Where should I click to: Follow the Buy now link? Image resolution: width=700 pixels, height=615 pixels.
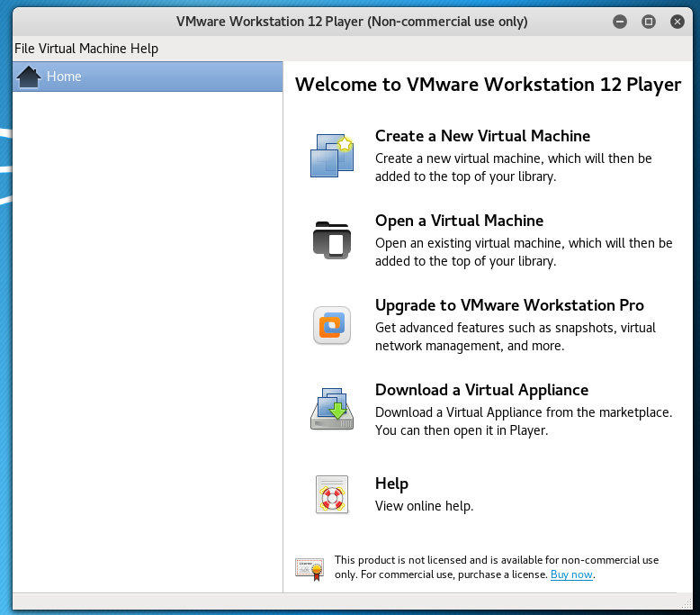(571, 574)
